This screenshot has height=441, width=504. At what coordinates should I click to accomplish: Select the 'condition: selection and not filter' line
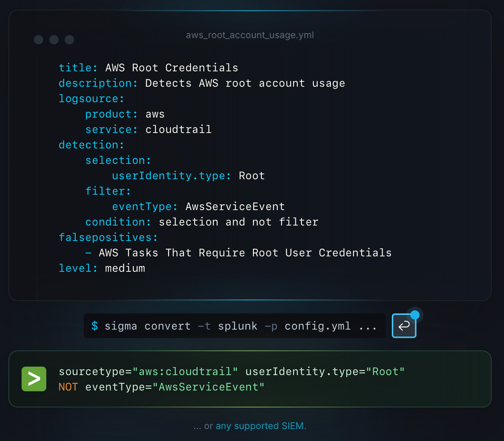[x=202, y=222]
